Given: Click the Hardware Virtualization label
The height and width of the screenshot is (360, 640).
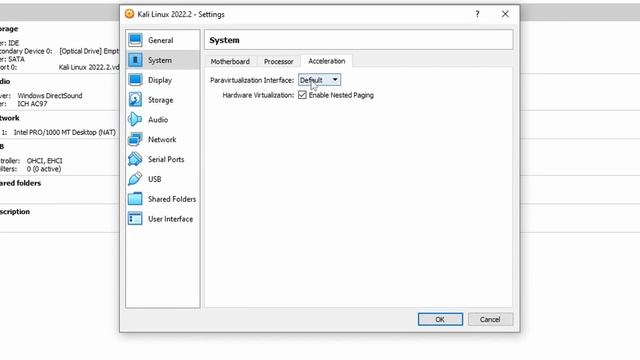Looking at the screenshot, I should [x=258, y=95].
